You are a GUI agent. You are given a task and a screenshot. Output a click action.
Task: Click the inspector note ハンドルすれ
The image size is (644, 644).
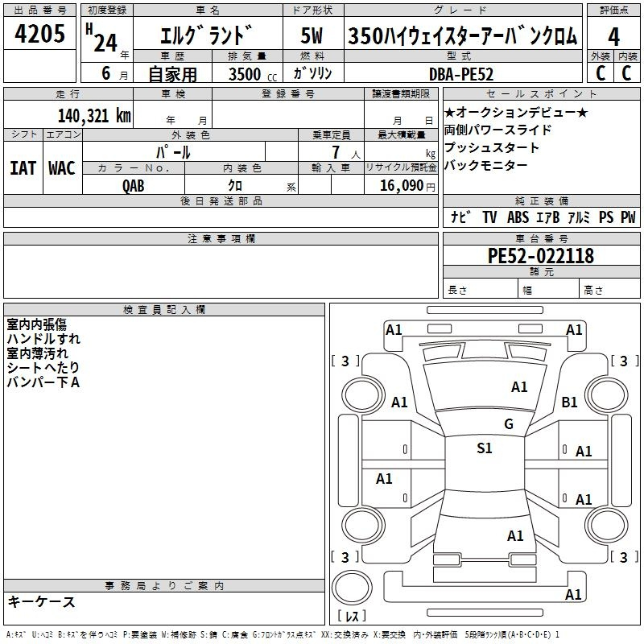pyautogui.click(x=43, y=339)
